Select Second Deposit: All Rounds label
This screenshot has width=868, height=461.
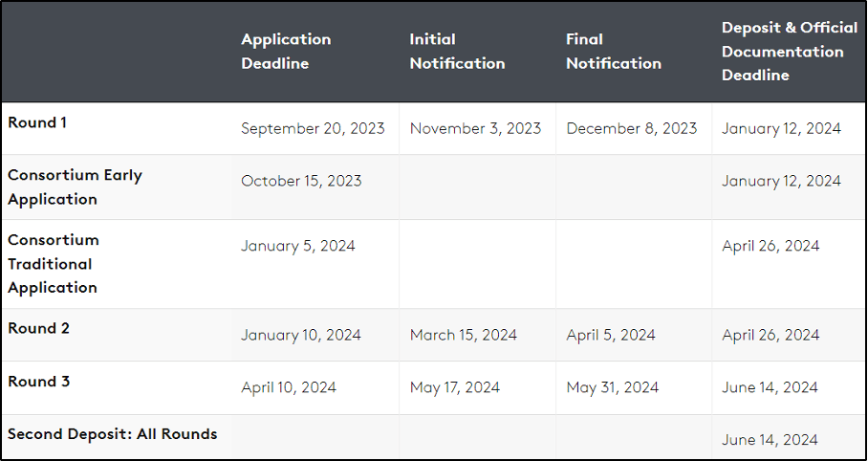pos(112,434)
